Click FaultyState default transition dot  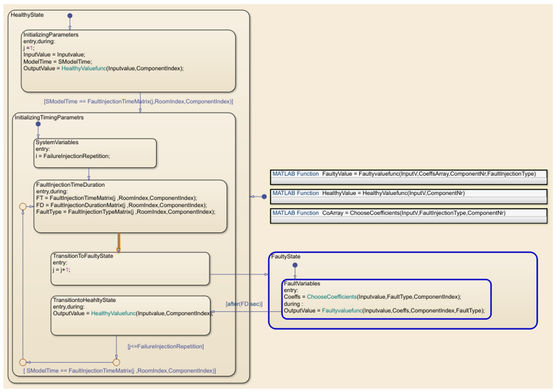(x=295, y=265)
